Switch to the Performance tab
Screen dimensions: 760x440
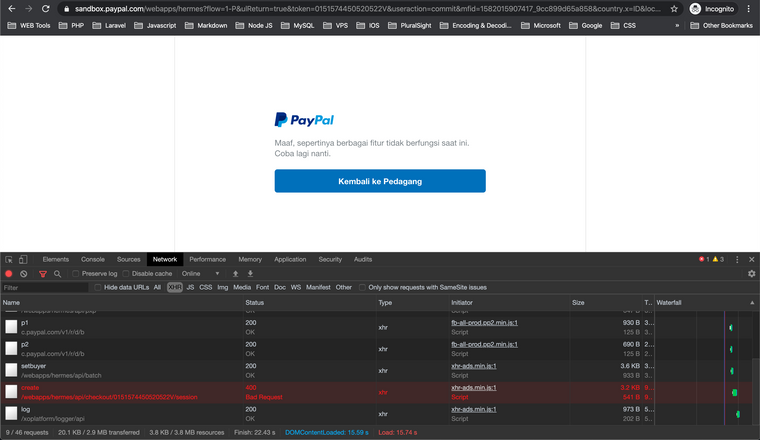[x=207, y=259]
